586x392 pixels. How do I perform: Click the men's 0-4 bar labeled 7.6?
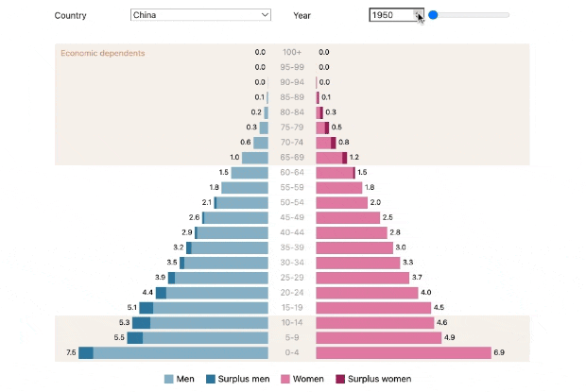point(173,353)
